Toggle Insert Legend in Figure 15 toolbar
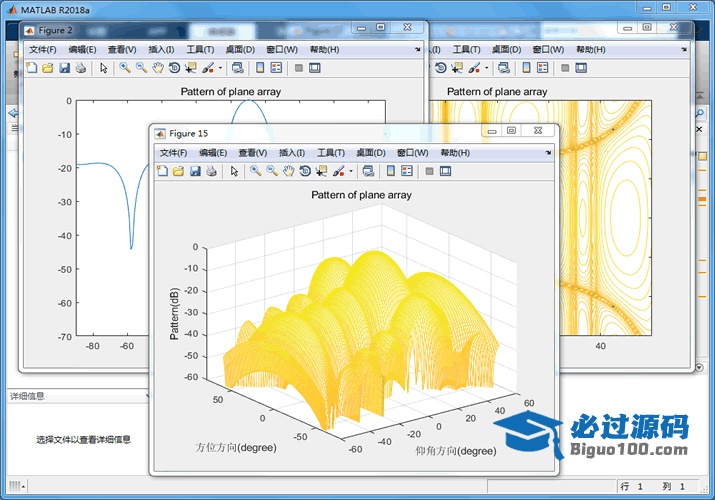Screen dimensions: 715x500 tap(405, 171)
